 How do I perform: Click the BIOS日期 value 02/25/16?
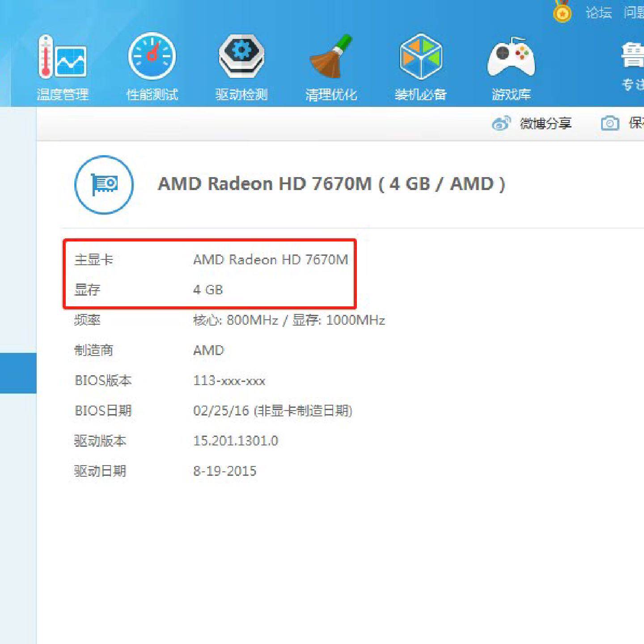tap(221, 411)
